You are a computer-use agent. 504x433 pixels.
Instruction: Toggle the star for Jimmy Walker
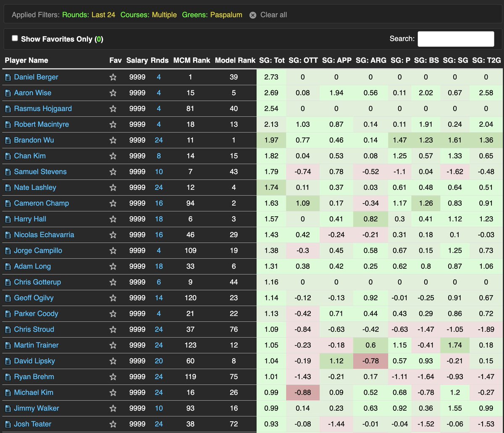click(113, 408)
